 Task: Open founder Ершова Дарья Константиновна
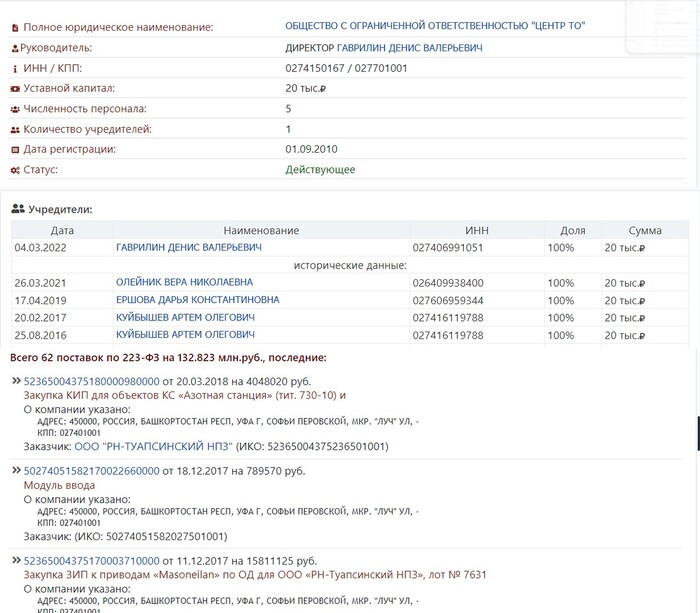click(x=197, y=300)
